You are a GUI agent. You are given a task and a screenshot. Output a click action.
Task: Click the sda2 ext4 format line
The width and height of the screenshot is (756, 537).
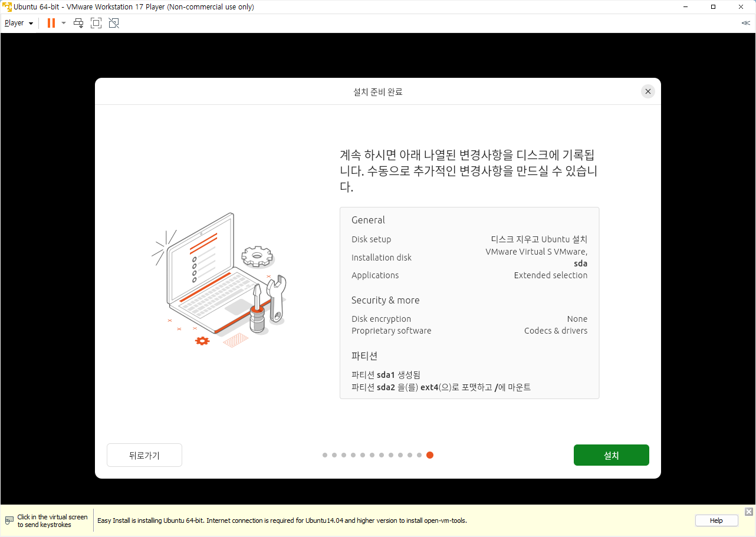[441, 387]
